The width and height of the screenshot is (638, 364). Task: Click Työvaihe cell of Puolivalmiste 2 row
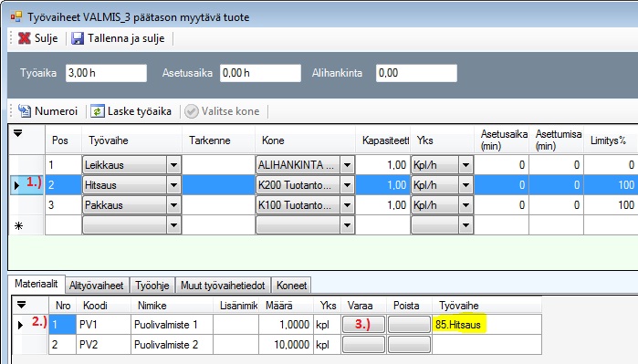coord(487,345)
